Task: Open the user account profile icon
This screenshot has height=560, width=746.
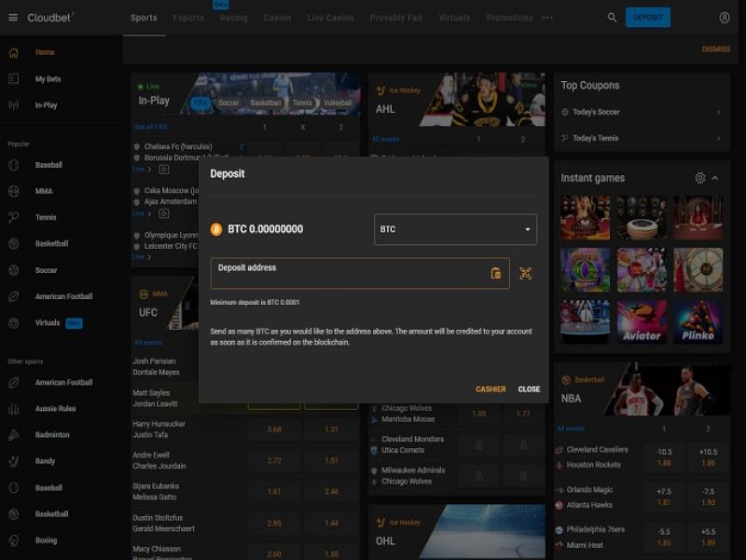Action: point(725,18)
